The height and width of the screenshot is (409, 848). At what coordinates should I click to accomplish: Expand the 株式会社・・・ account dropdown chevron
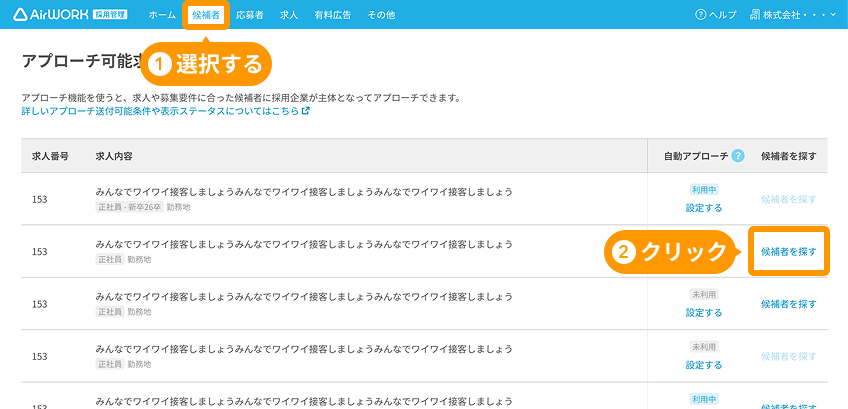833,15
